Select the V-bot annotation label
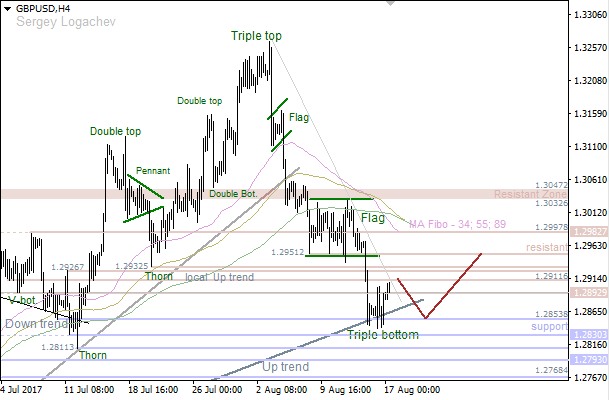 click(x=22, y=300)
